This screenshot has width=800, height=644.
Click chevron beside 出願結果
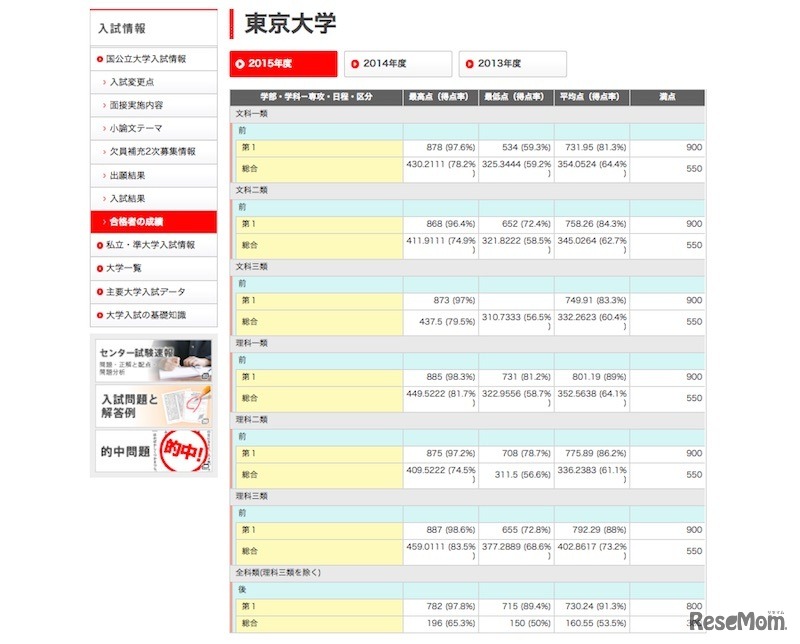click(105, 176)
